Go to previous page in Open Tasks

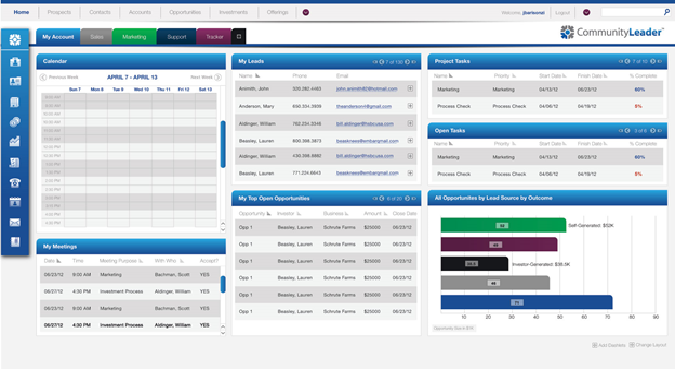click(x=628, y=131)
